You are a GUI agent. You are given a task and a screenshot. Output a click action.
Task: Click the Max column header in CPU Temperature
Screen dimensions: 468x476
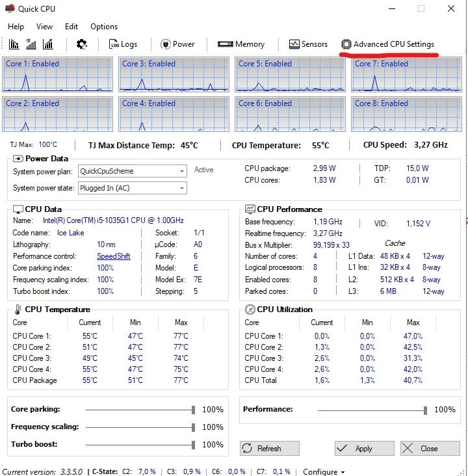181,323
